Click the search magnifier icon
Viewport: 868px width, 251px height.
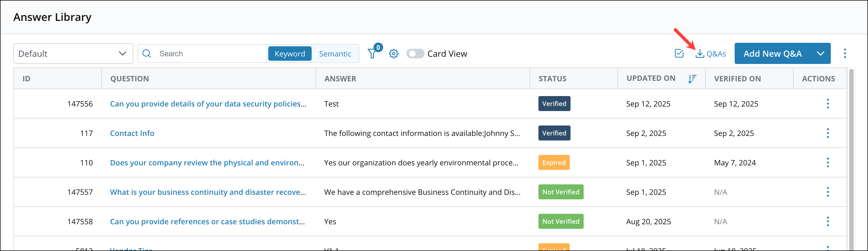pos(146,53)
